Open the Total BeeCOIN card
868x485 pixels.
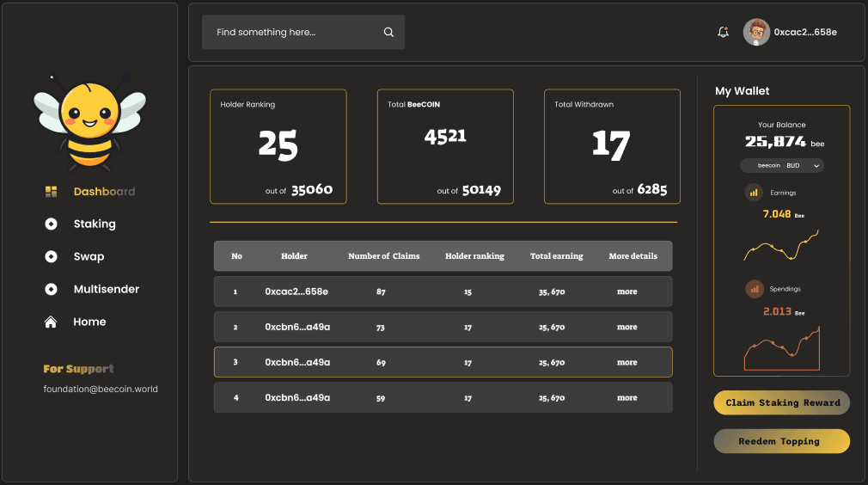point(445,147)
